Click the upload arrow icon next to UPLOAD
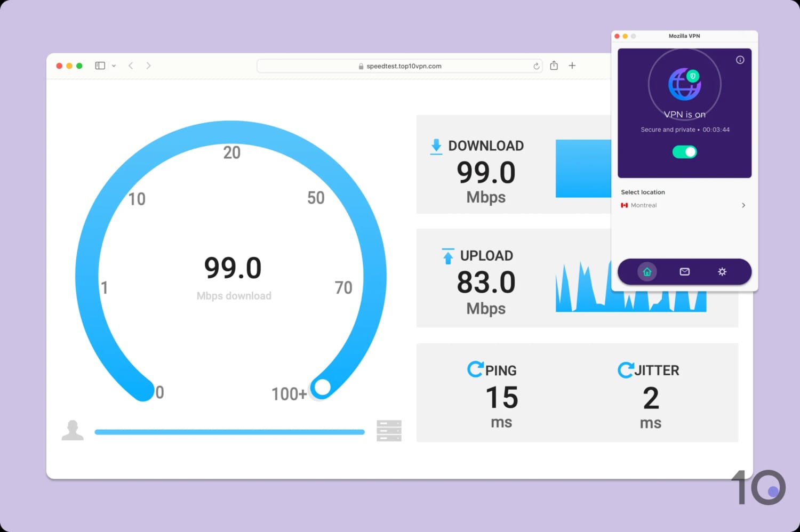The height and width of the screenshot is (532, 800). [x=447, y=255]
